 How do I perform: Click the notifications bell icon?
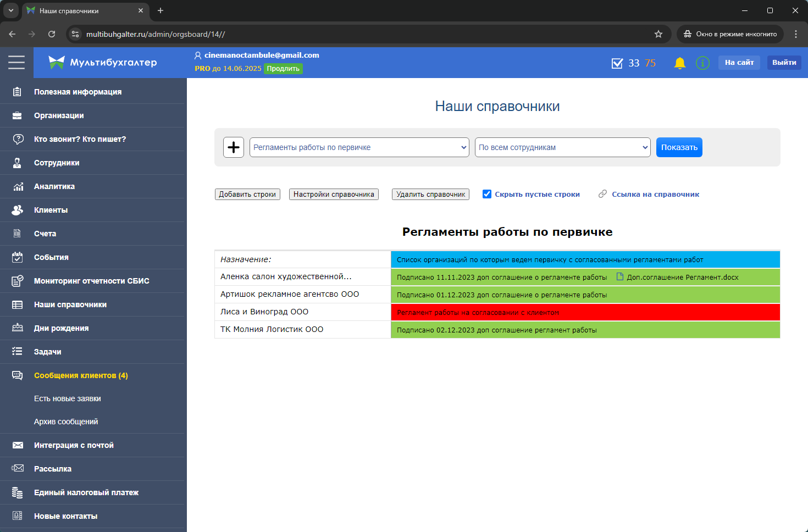pos(679,63)
